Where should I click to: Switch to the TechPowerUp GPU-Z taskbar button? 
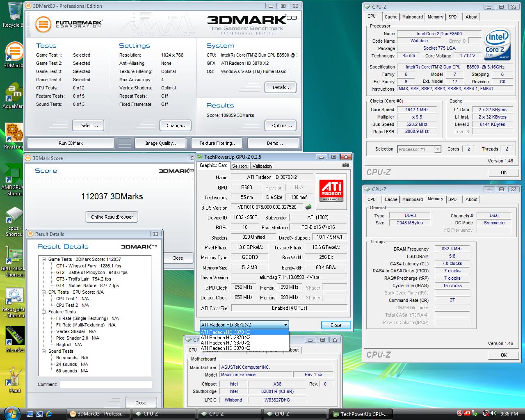coord(361,414)
